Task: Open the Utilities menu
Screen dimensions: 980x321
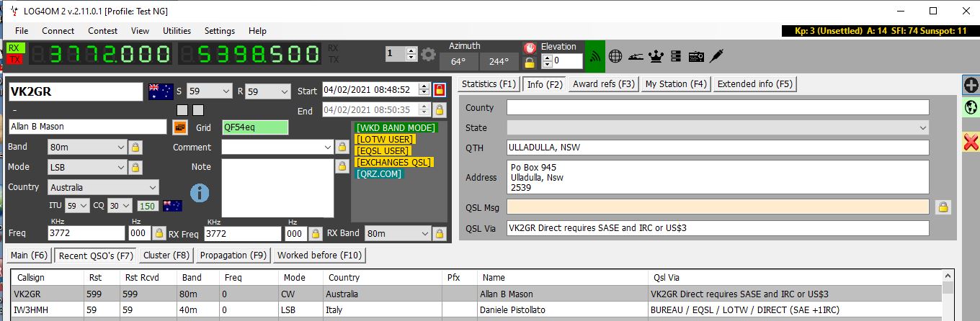Action: coord(177,31)
